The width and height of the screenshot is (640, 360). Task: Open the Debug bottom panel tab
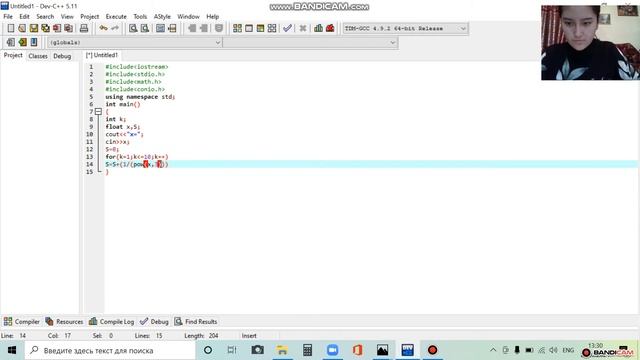click(x=154, y=322)
